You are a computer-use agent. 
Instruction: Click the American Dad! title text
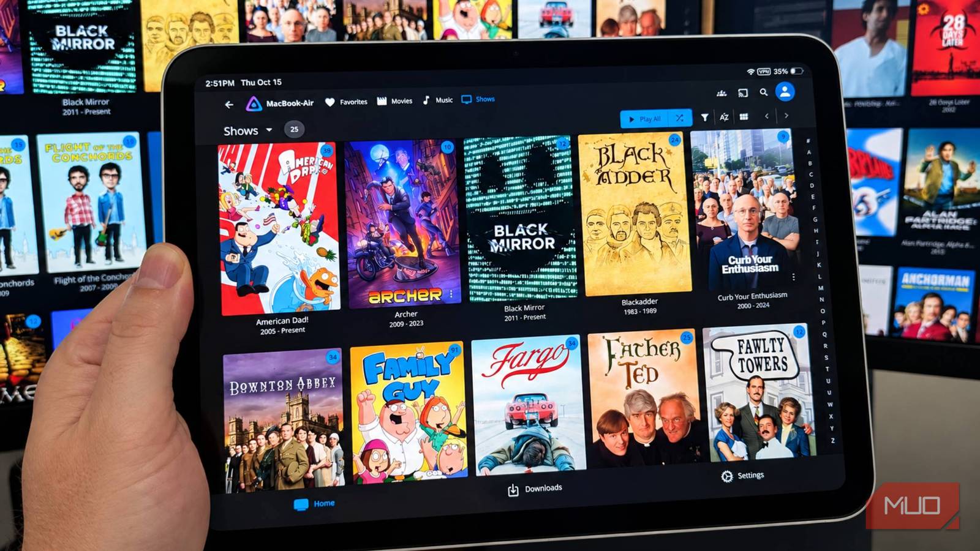[282, 321]
